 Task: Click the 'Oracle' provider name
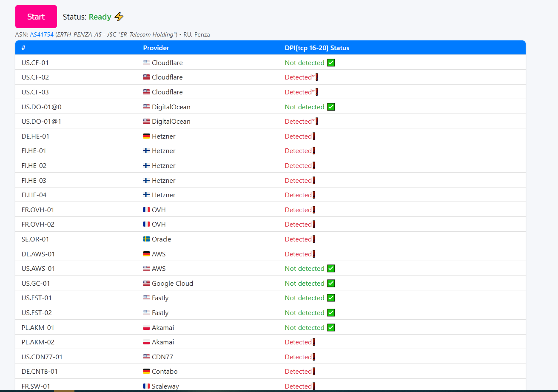coord(161,239)
